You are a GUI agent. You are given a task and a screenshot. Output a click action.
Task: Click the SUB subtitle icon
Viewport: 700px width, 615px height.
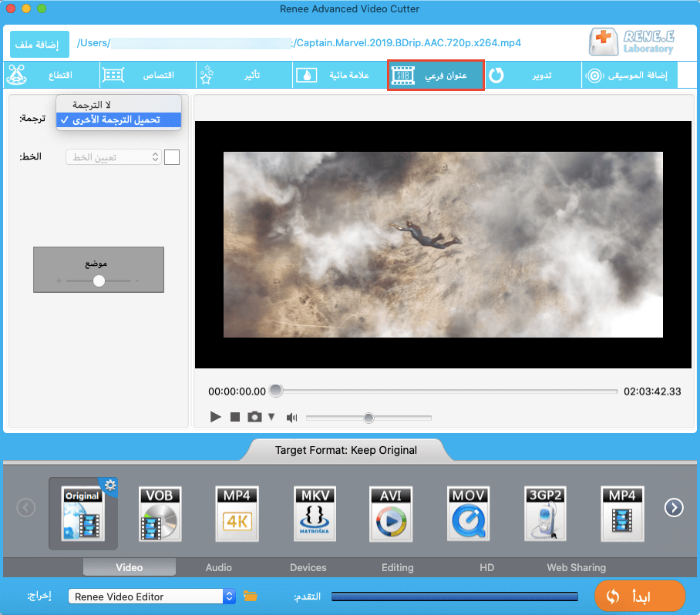402,75
